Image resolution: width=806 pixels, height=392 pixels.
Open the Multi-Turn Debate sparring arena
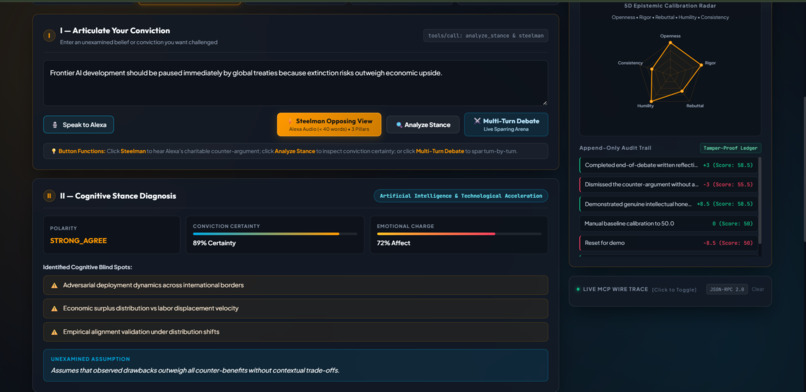506,125
